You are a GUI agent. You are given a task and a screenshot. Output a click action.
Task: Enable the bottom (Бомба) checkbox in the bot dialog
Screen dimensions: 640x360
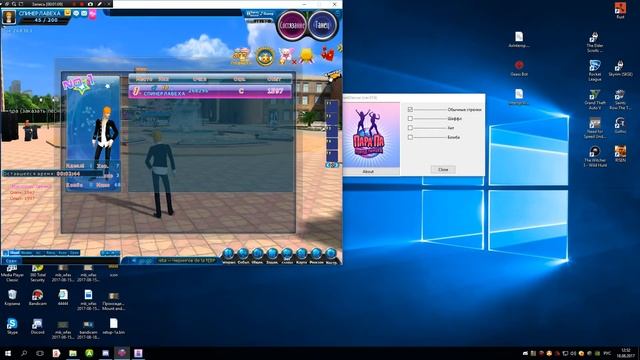[x=410, y=137]
